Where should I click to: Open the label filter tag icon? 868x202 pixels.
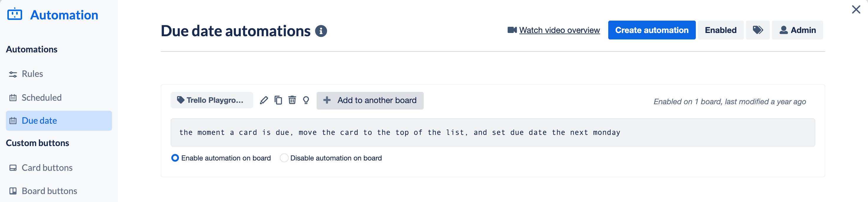coord(757,30)
